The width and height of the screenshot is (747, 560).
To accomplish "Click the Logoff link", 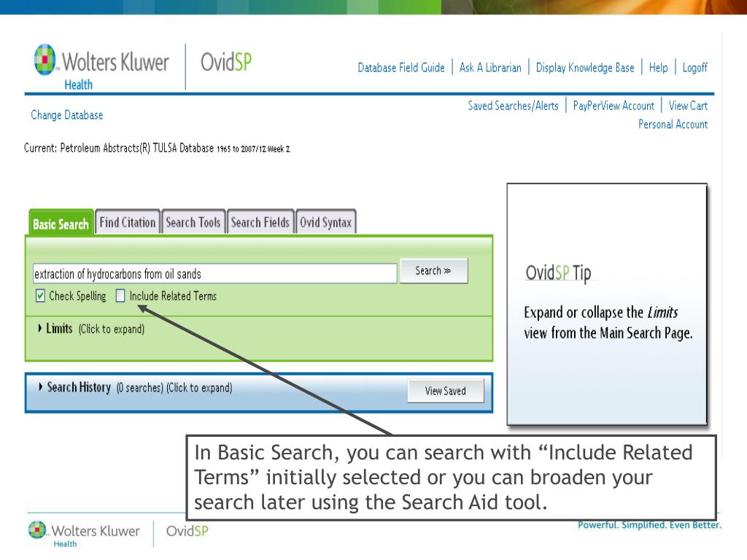I will coord(695,68).
